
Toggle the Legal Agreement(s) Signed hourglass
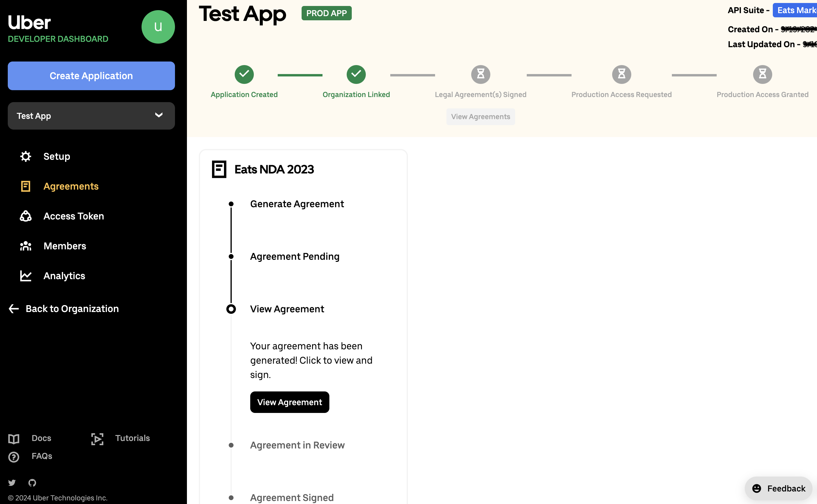click(x=481, y=74)
